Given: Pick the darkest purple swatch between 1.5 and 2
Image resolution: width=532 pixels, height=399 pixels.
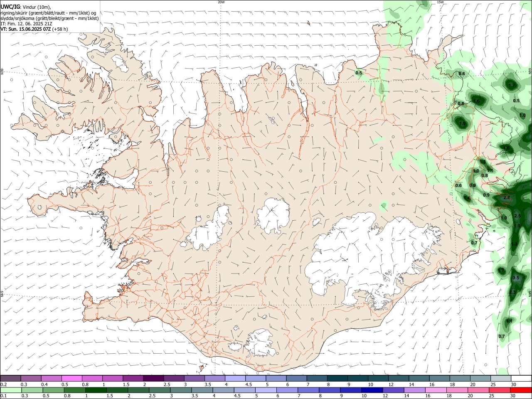Looking at the screenshot, I should [x=153, y=378].
